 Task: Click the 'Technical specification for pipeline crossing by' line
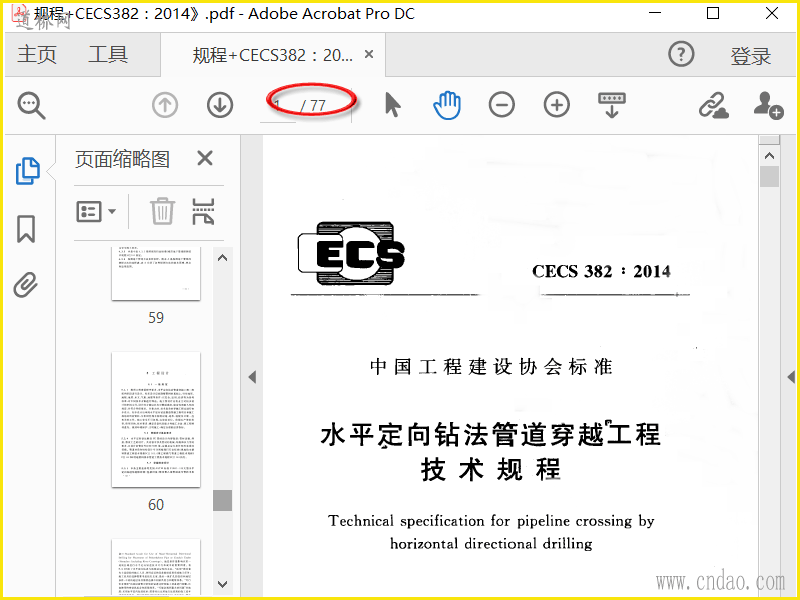491,521
